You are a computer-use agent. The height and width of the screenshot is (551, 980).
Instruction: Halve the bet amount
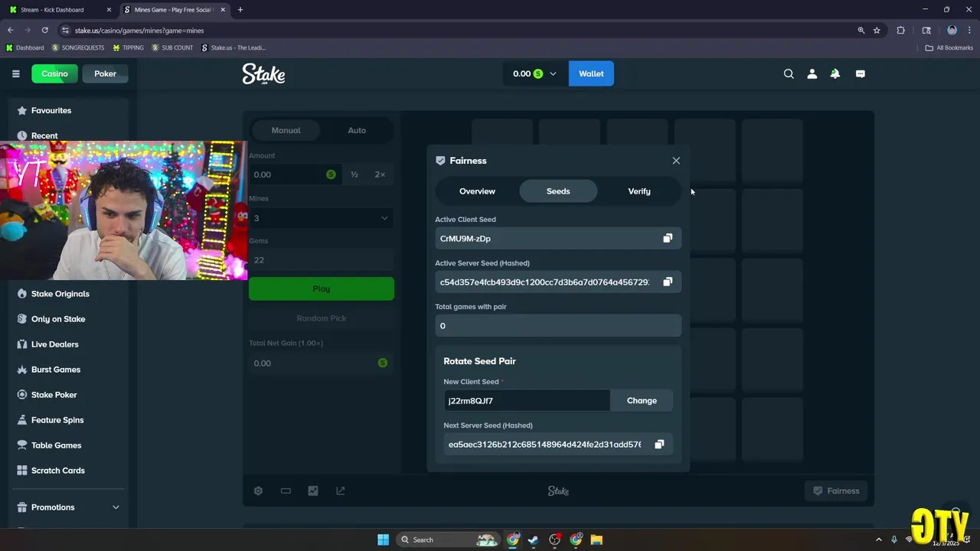[x=354, y=174]
